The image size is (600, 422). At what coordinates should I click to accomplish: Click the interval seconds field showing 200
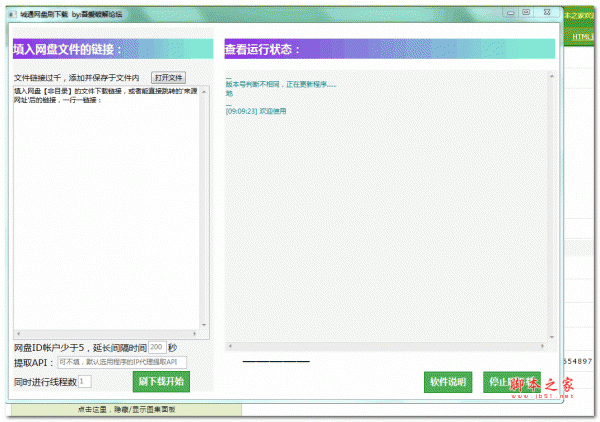[x=157, y=347]
